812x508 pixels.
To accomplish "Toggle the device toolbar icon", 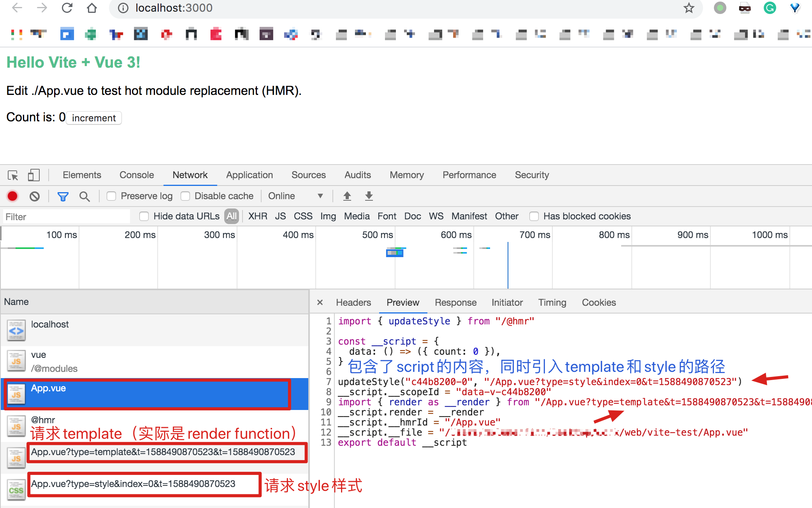I will (x=34, y=175).
